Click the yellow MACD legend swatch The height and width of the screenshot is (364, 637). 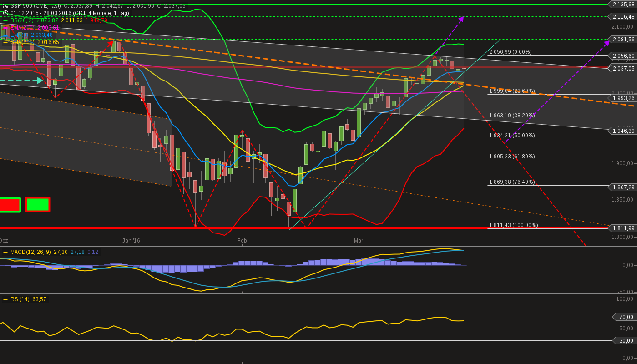pos(5,252)
